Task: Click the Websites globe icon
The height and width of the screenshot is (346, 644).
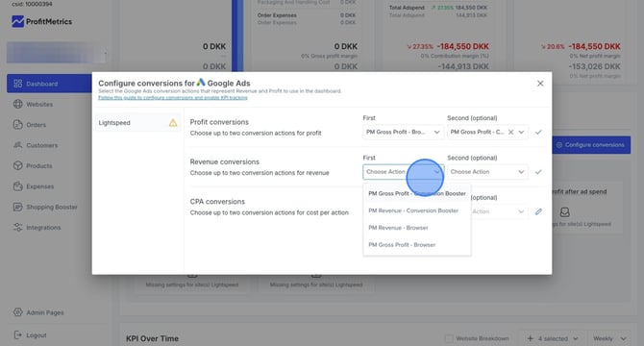Action: (17, 104)
